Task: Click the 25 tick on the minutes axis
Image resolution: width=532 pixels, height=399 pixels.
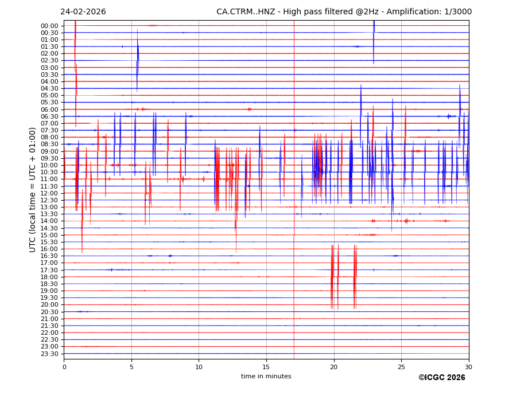Action: (401, 367)
